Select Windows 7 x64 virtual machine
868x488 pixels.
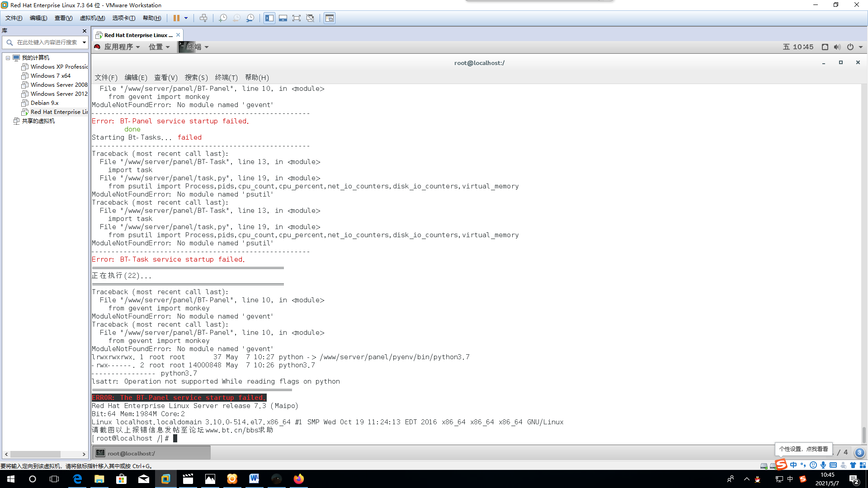46,76
